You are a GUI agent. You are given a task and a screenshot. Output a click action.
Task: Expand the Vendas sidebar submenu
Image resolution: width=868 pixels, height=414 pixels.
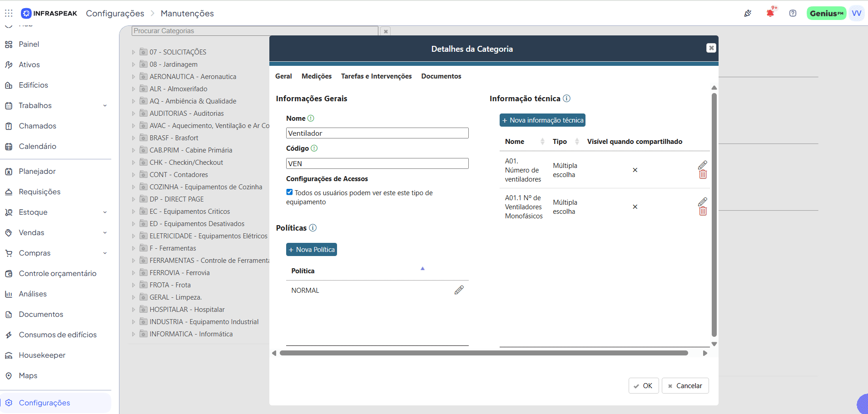(105, 232)
